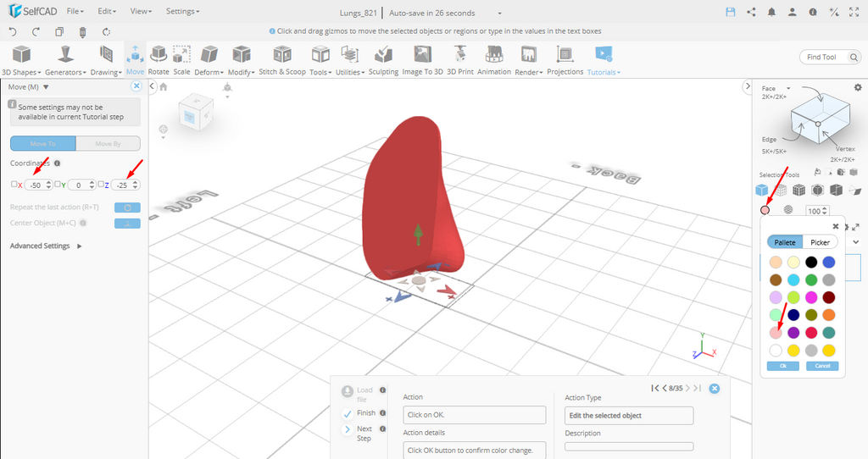Enable the Y coordinate checkbox
The width and height of the screenshot is (868, 459).
58,185
